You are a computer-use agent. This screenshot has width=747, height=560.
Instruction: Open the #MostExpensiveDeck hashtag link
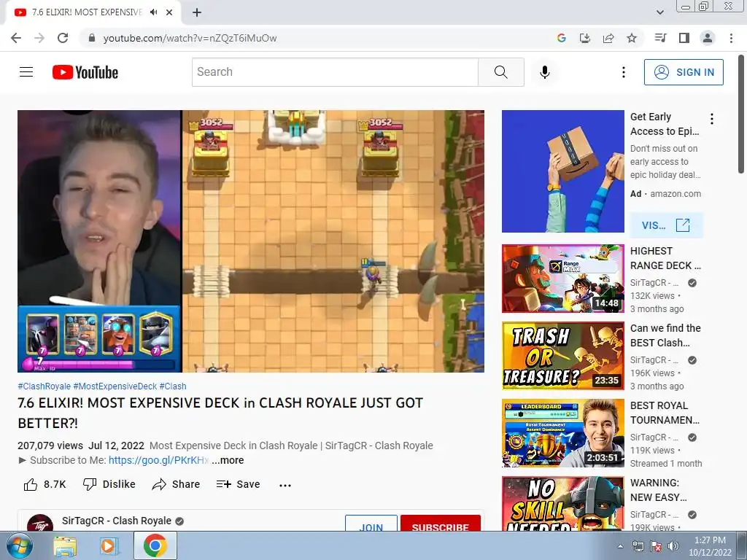tap(115, 386)
